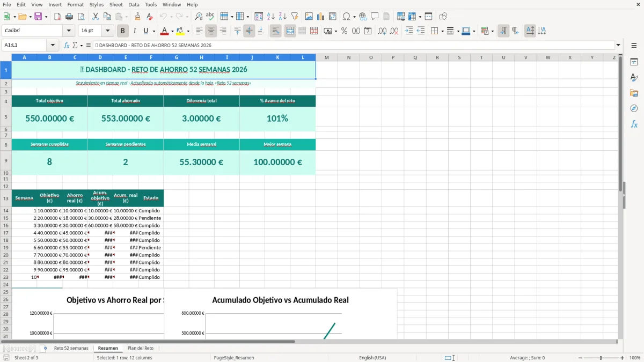Click the Delete Decimal Place icon
644x362 pixels.
pos(394,31)
